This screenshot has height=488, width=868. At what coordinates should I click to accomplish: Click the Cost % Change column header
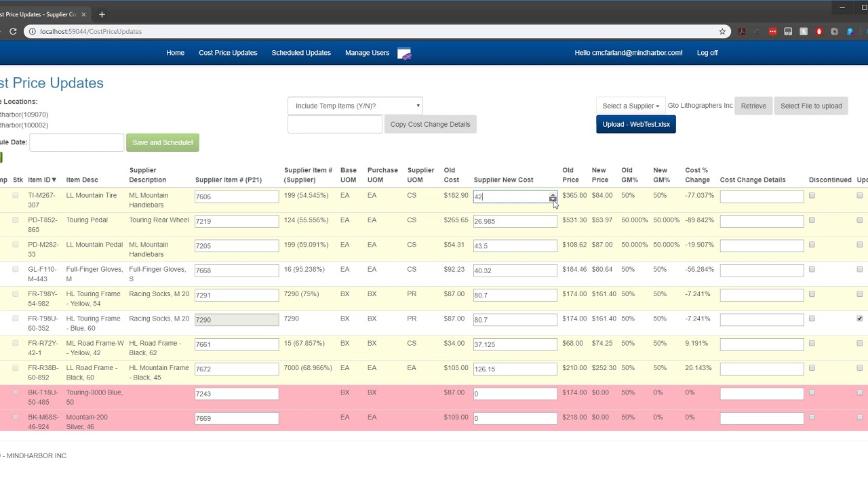click(x=698, y=175)
